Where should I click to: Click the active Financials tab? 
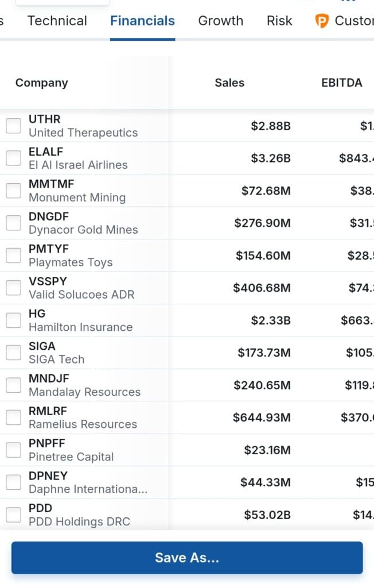(142, 21)
